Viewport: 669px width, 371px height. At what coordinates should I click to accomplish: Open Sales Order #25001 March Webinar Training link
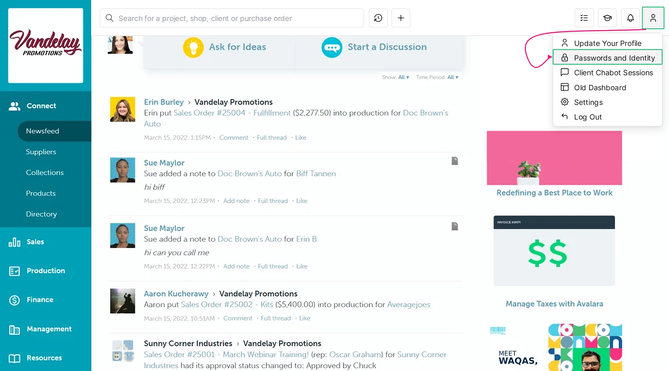pos(226,354)
